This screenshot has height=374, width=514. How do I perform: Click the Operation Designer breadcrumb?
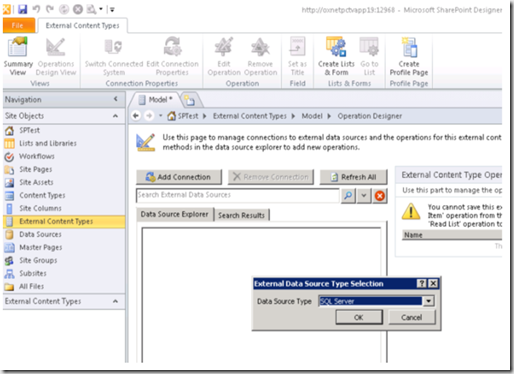point(370,116)
